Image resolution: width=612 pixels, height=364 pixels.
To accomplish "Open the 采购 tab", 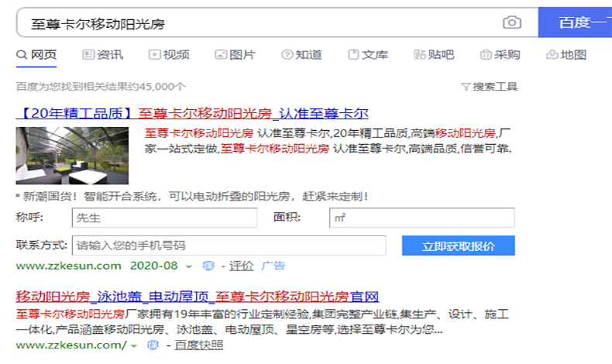I will tap(500, 55).
